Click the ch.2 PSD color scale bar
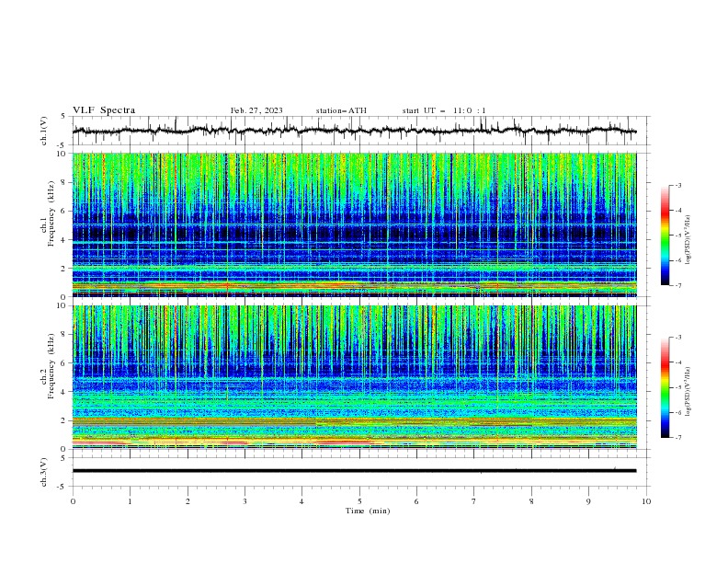The image size is (728, 563). 665,387
